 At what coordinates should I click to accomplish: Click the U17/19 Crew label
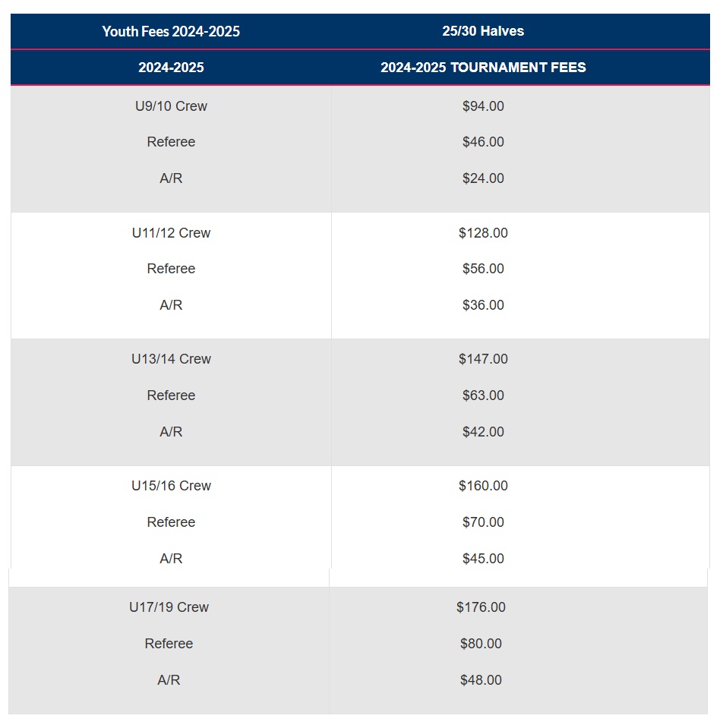(169, 607)
